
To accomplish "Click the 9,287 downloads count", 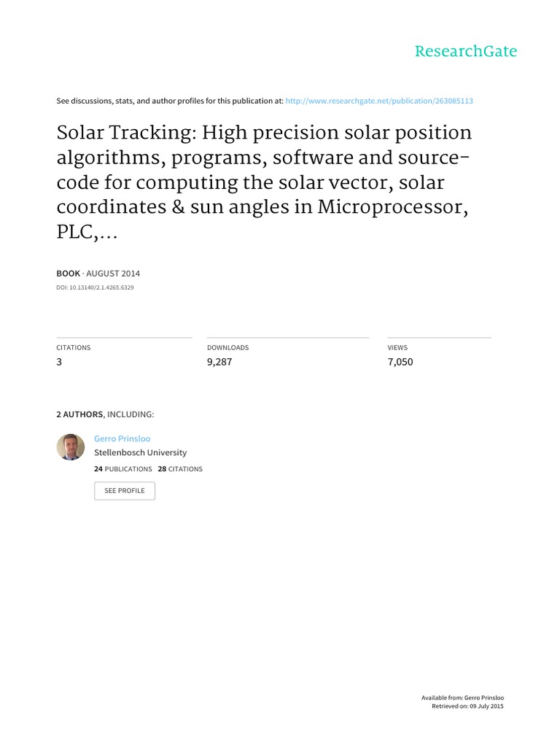I will click(x=219, y=361).
